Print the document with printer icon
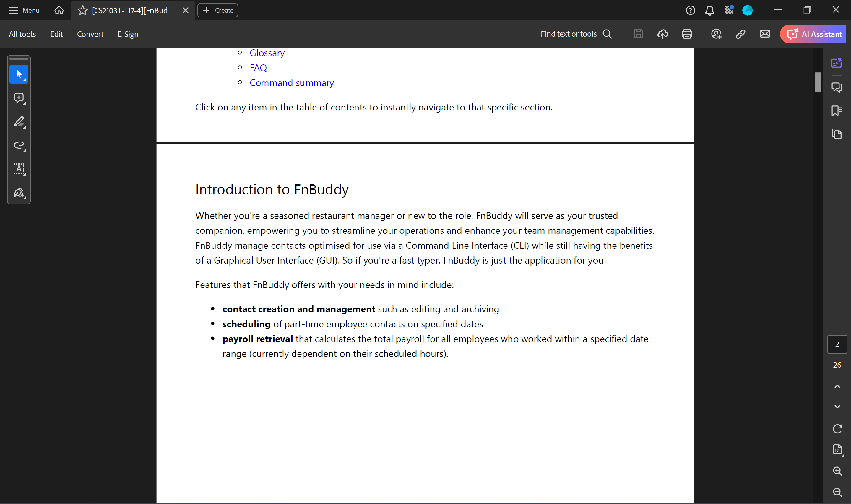 pos(687,34)
